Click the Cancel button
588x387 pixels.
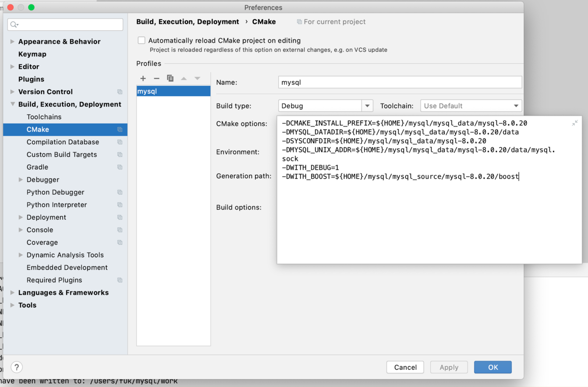(x=405, y=367)
